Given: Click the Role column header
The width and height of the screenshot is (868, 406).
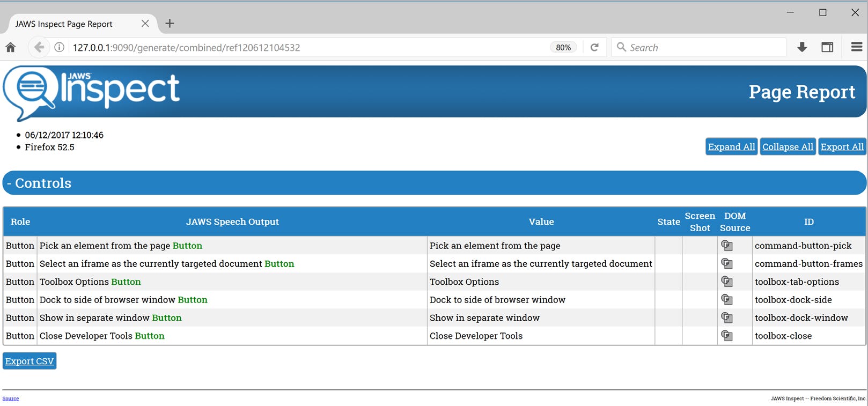Looking at the screenshot, I should coord(20,222).
